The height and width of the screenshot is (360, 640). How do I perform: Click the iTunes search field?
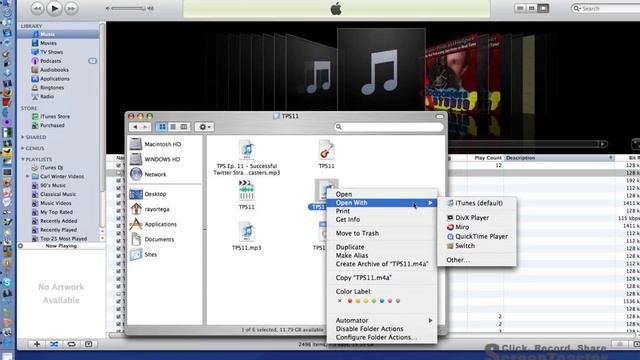(606, 8)
